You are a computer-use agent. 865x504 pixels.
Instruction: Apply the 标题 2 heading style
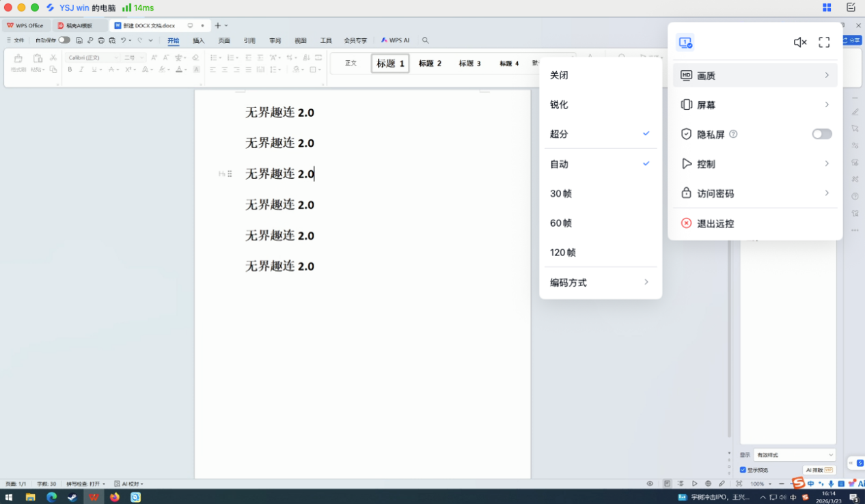click(x=430, y=64)
